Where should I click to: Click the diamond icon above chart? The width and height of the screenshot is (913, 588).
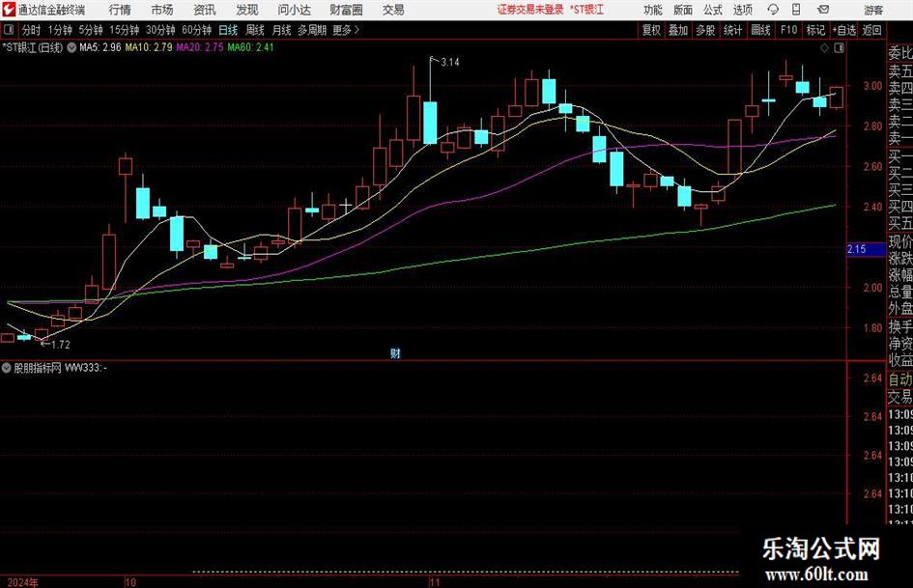(824, 48)
